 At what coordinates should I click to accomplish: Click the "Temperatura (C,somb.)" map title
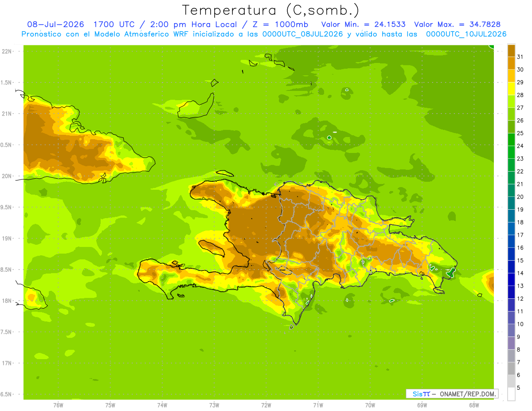271,10
